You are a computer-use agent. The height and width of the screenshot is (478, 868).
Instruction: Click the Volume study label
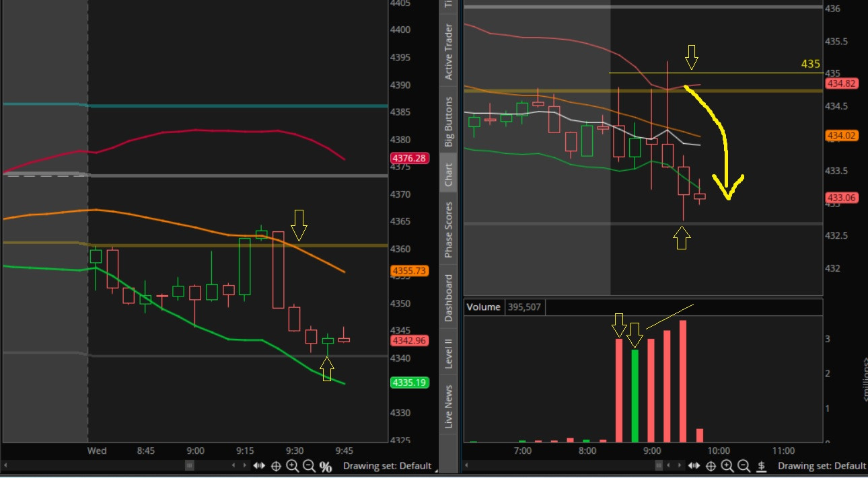[483, 307]
